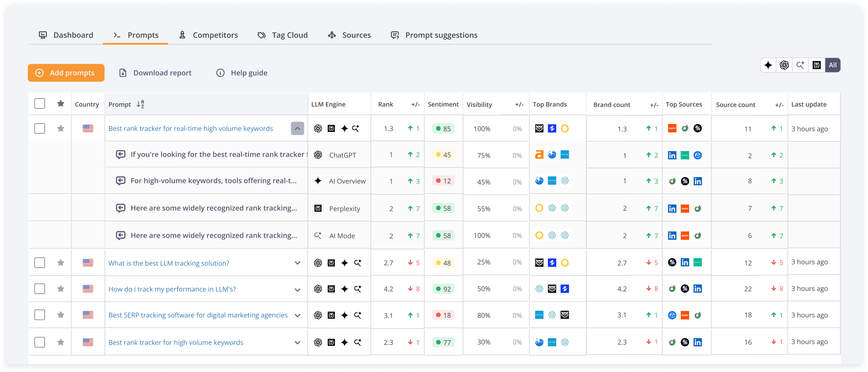Screen dimensions: 868x372
Task: Click the Perplexity icon in 'How do i track' row
Action: click(x=331, y=289)
